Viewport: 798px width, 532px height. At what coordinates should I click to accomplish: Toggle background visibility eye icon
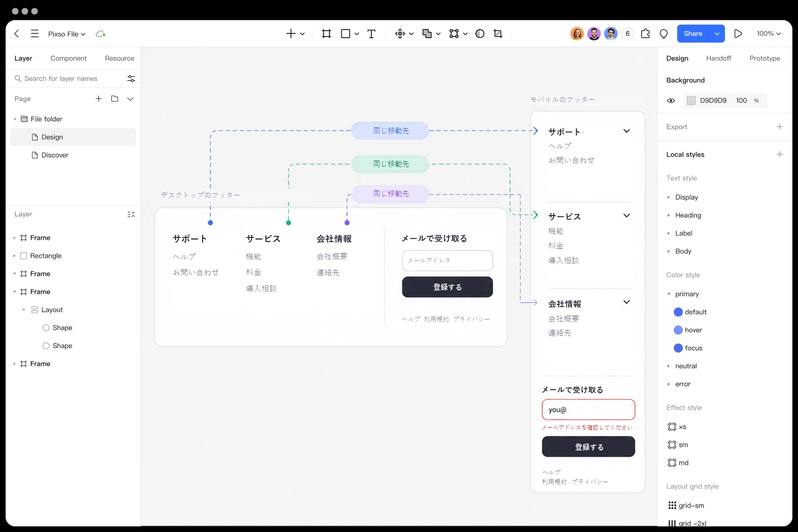coord(671,101)
